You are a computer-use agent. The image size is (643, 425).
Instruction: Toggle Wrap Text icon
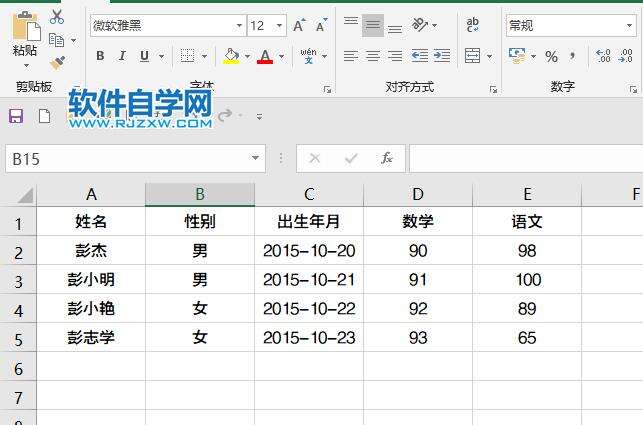[472, 25]
